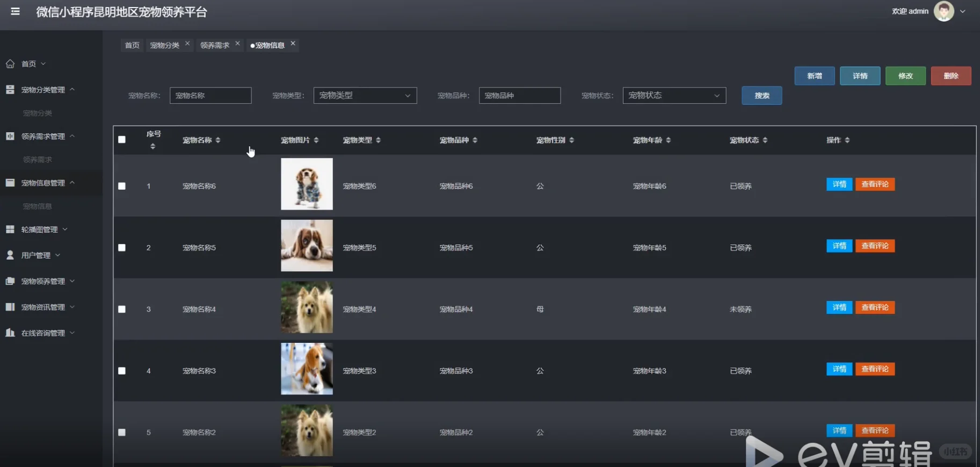
Task: Check the row for 宠物名称2
Action: [x=122, y=433]
